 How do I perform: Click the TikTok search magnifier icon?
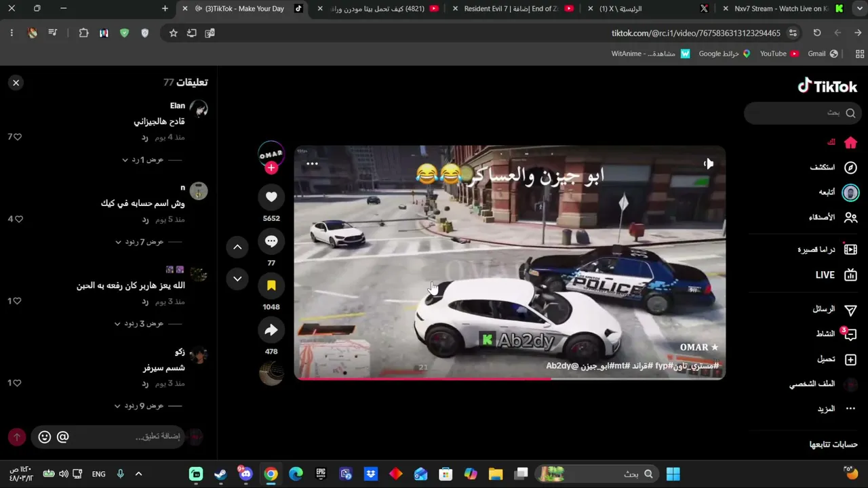coord(851,113)
